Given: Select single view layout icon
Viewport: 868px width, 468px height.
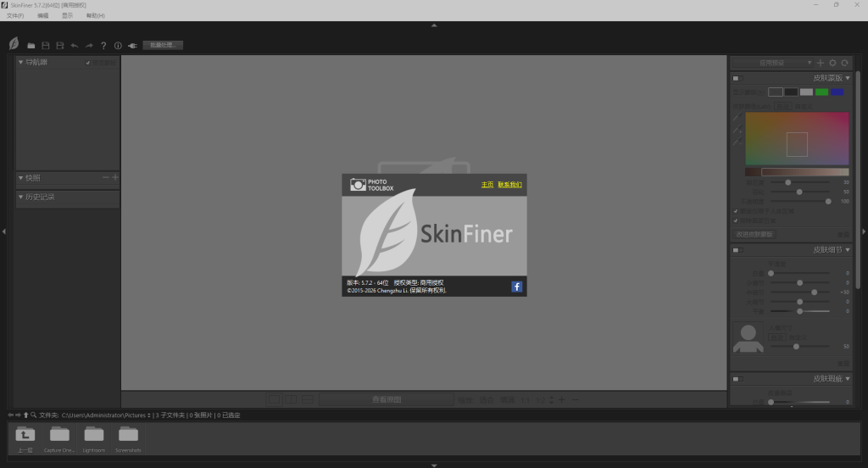Looking at the screenshot, I should [274, 399].
